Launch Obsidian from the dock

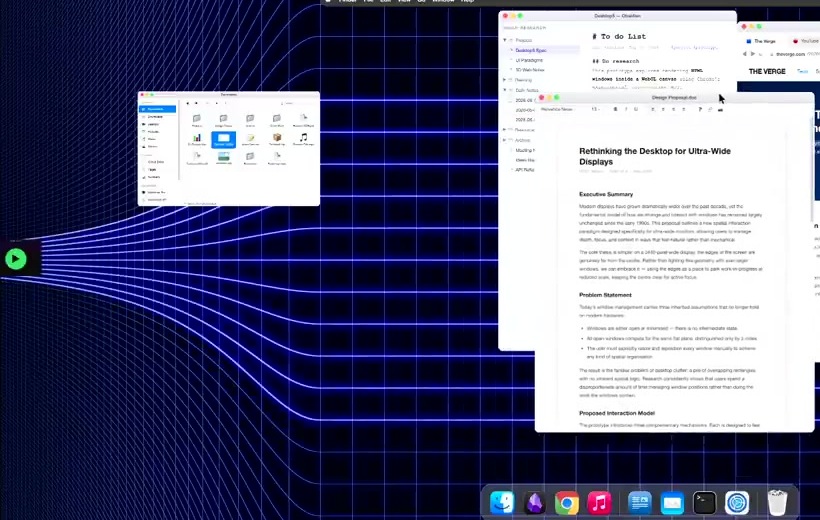(534, 503)
